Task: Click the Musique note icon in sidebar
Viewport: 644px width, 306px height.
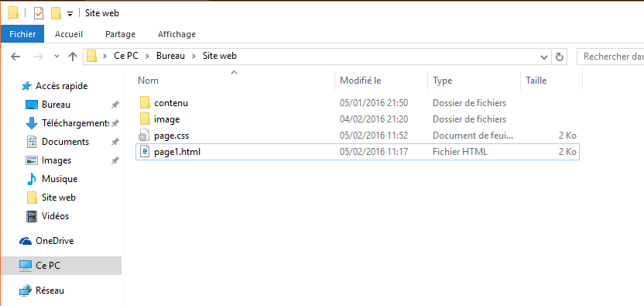Action: pos(32,179)
